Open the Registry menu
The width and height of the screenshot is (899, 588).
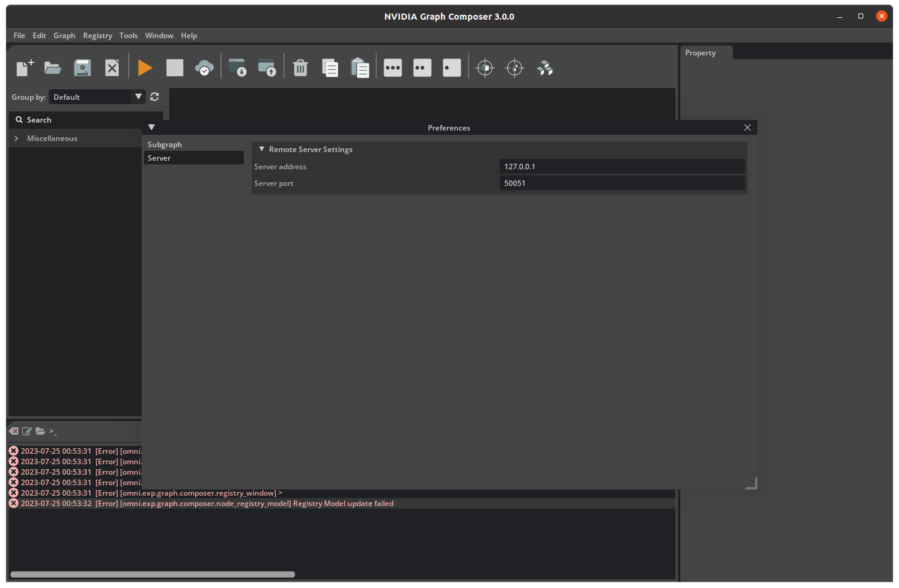(x=98, y=36)
